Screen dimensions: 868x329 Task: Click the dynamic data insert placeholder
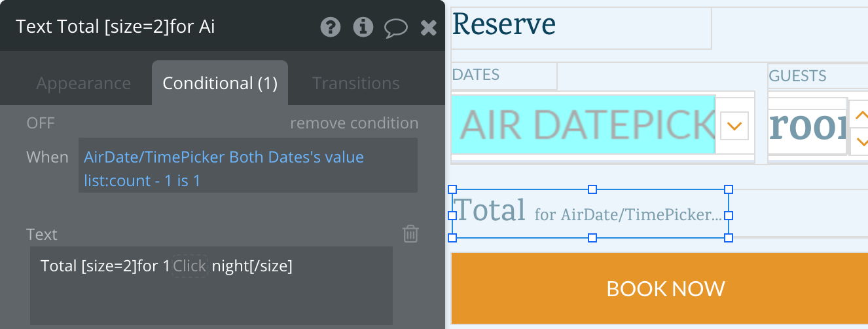pyautogui.click(x=190, y=266)
